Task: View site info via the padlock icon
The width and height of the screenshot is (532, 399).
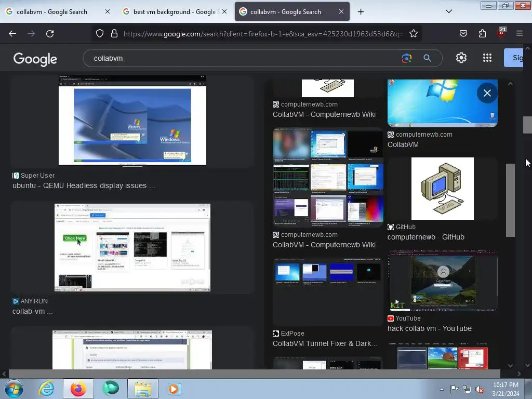Action: pyautogui.click(x=114, y=34)
